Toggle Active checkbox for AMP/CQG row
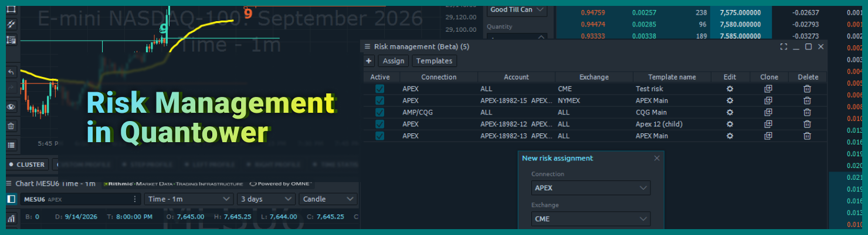Viewport: 868px width, 235px height. click(x=379, y=112)
